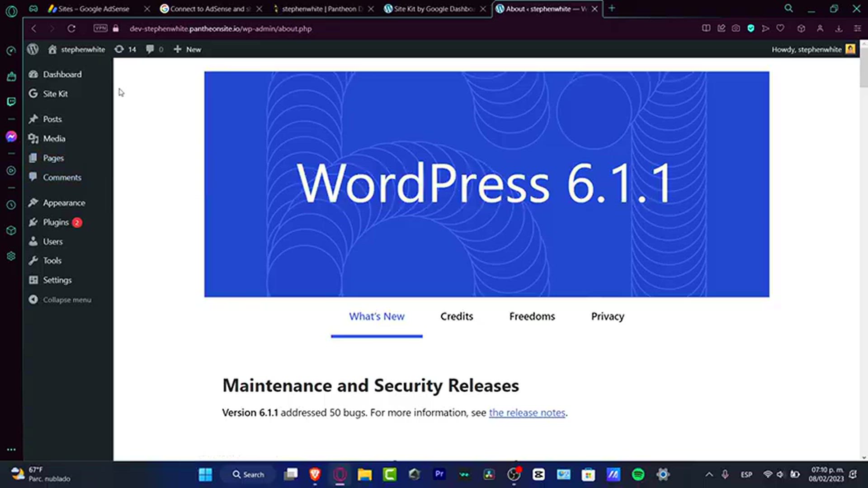Screen dimensions: 868x488
Task: Click the taskbar Search box
Action: [249, 474]
